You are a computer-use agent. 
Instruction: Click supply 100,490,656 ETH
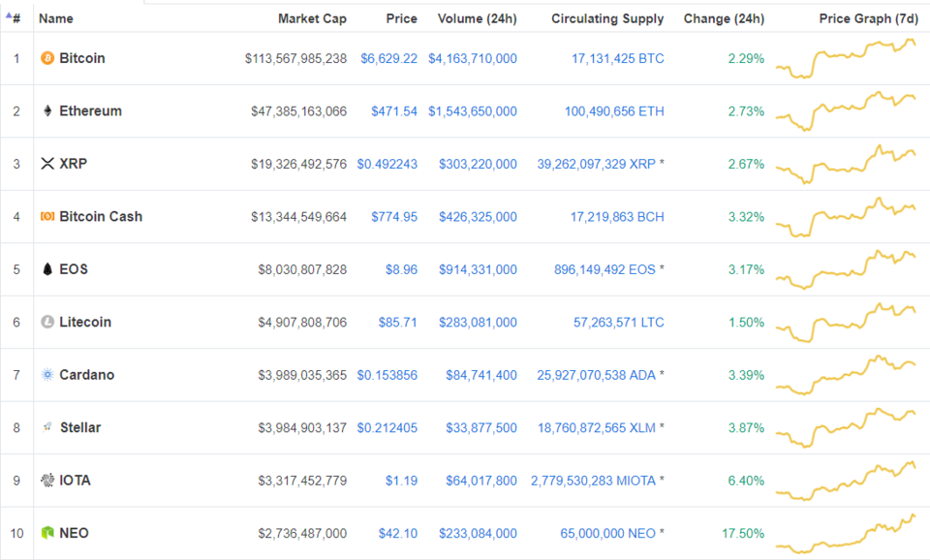click(x=614, y=111)
